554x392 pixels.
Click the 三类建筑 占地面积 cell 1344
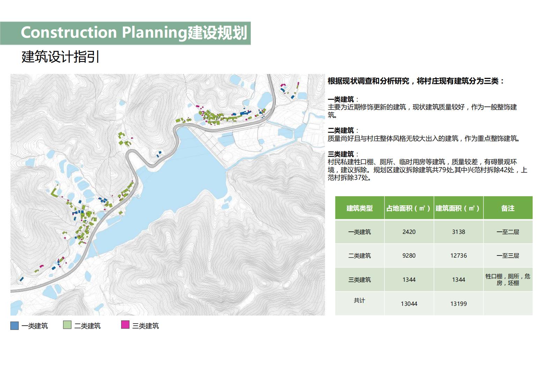[409, 280]
